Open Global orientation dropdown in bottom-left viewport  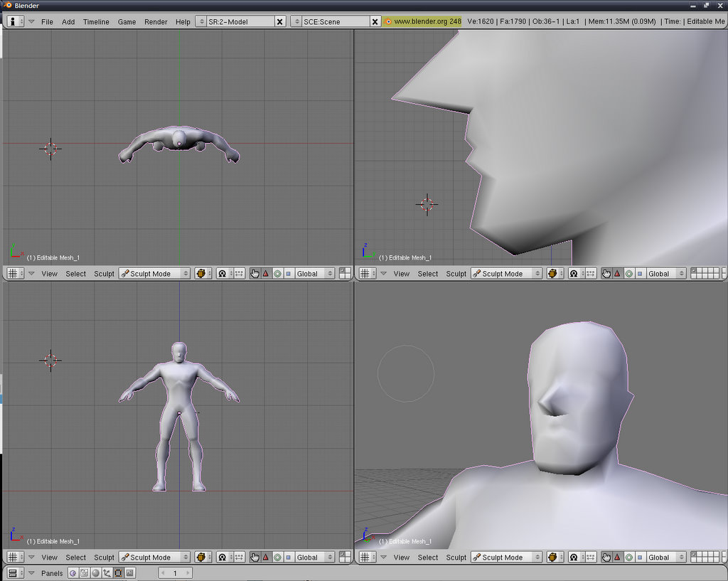(x=310, y=558)
